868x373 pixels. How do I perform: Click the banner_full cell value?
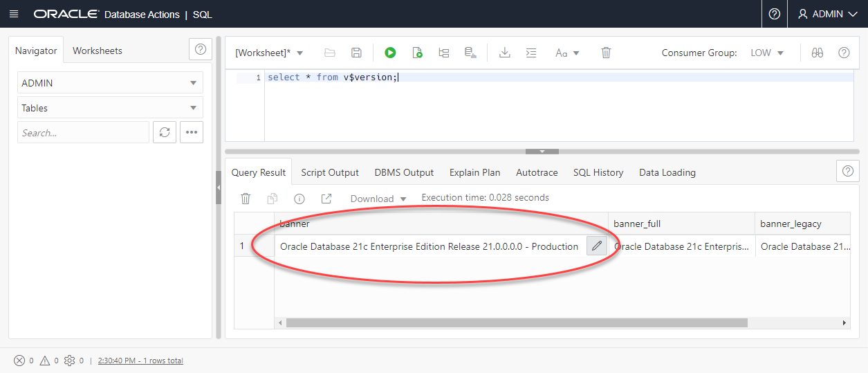point(681,246)
